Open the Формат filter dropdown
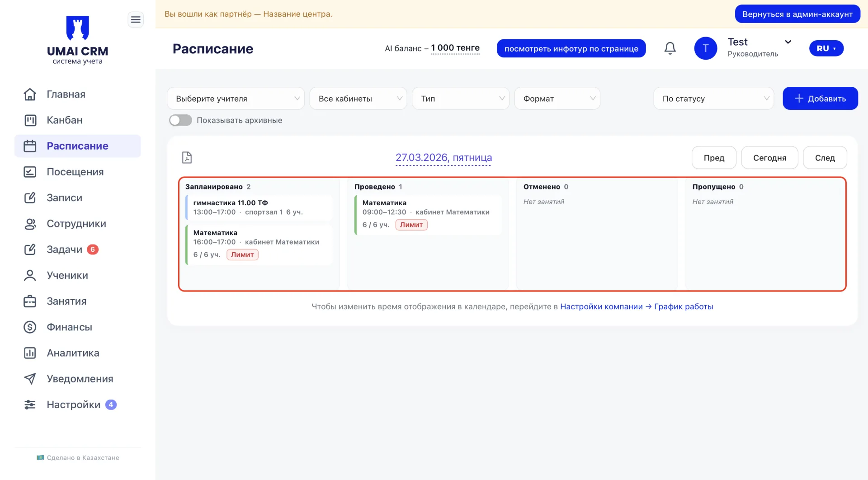The width and height of the screenshot is (868, 480). [x=557, y=99]
